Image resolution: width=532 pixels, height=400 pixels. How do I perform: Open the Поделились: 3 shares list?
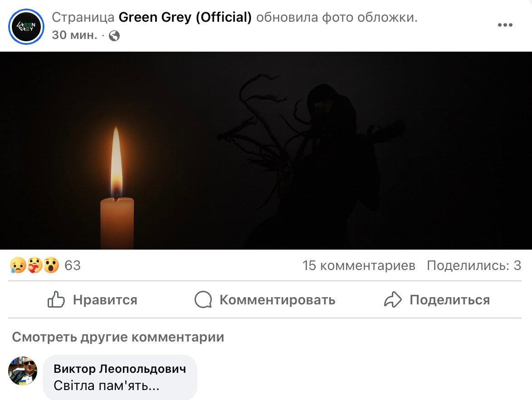474,265
